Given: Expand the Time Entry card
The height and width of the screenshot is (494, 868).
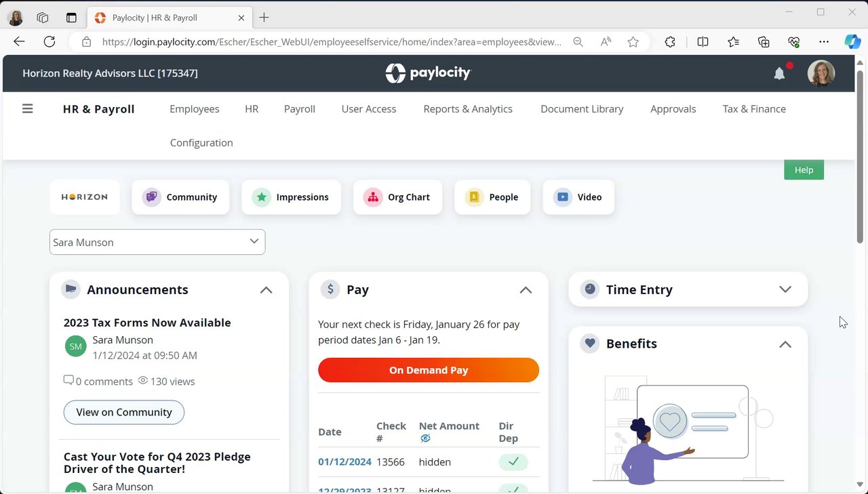Looking at the screenshot, I should 785,289.
